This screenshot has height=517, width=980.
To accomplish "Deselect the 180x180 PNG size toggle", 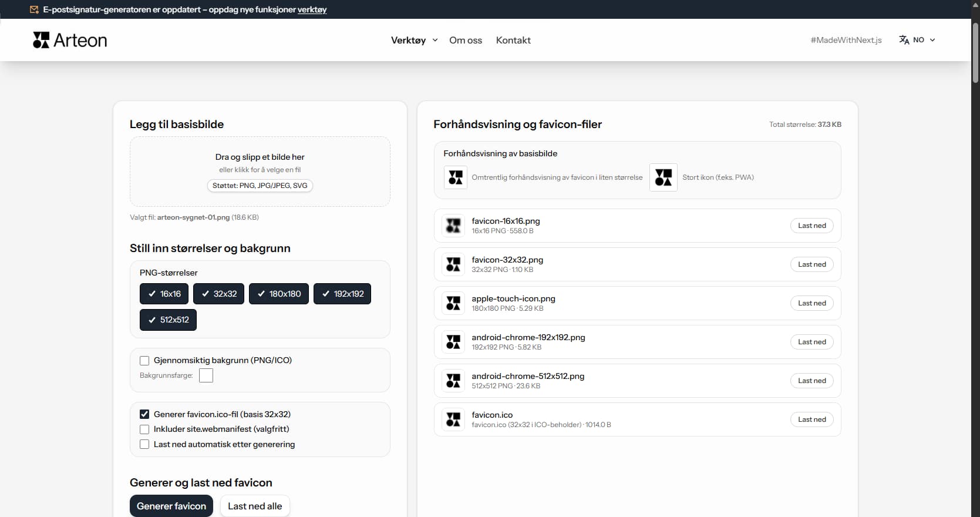I will click(x=279, y=294).
